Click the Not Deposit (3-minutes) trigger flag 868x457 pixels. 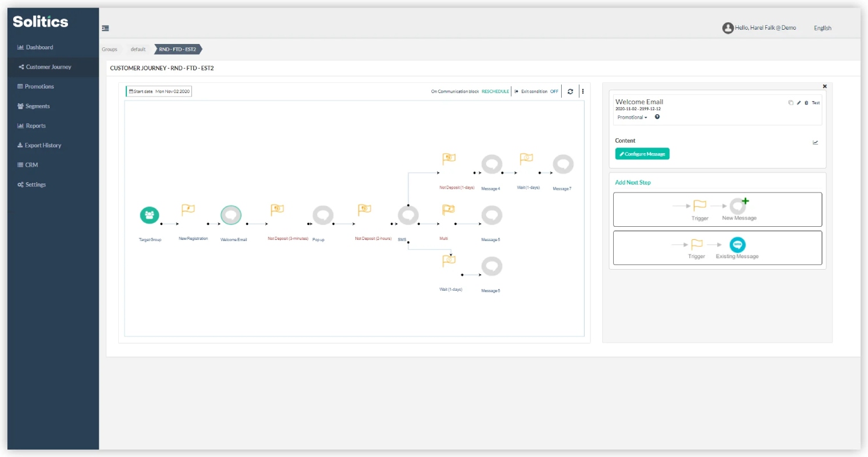coord(277,210)
